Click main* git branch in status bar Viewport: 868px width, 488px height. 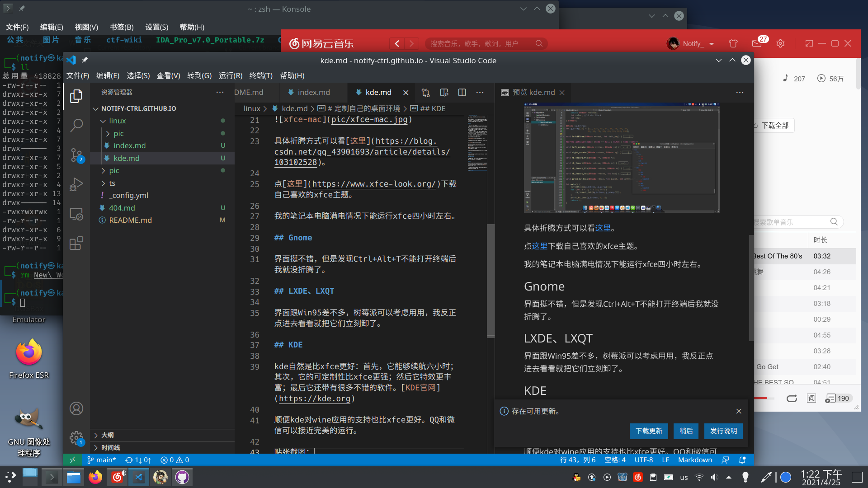coord(101,460)
